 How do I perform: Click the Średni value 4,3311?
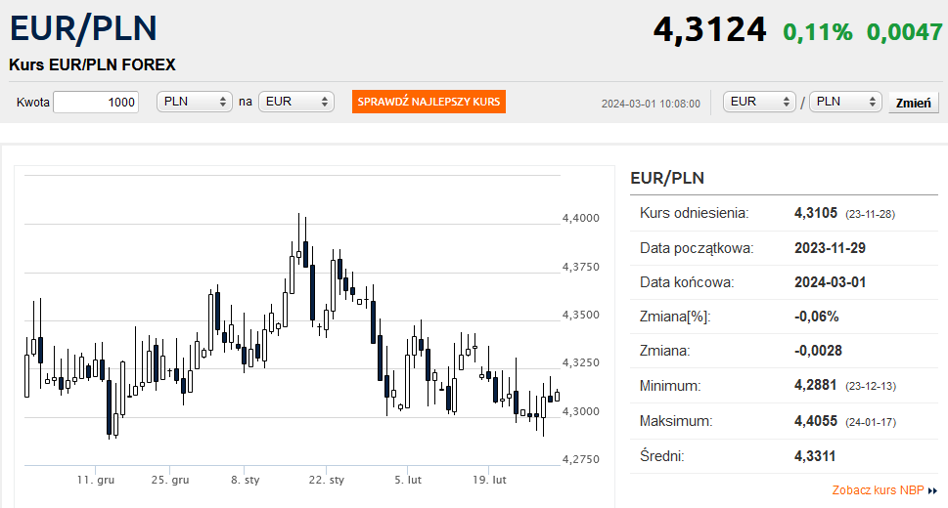pyautogui.click(x=815, y=456)
